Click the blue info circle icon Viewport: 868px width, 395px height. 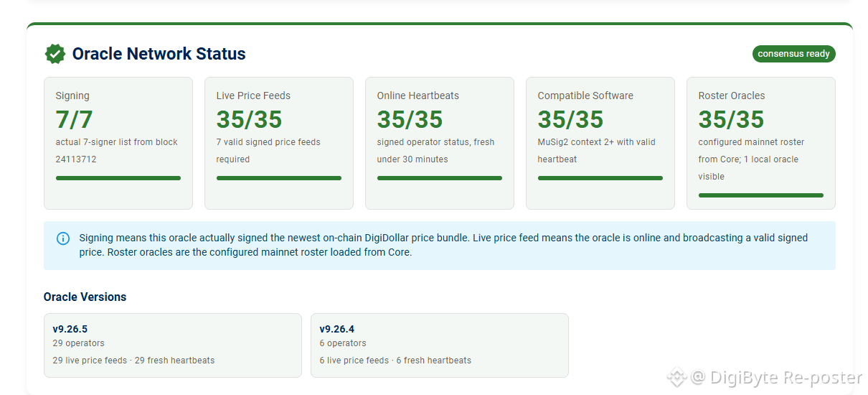pos(63,238)
